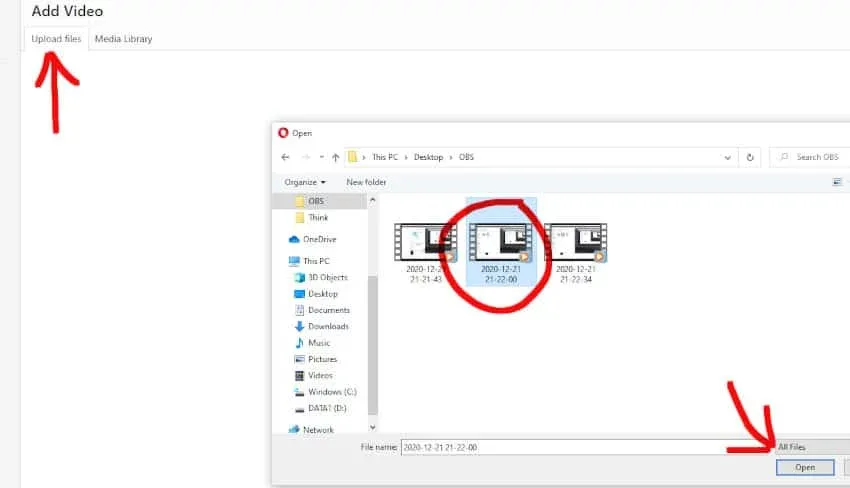Select This PC in the navigation pane
Image resolution: width=850 pixels, height=488 pixels.
316,261
